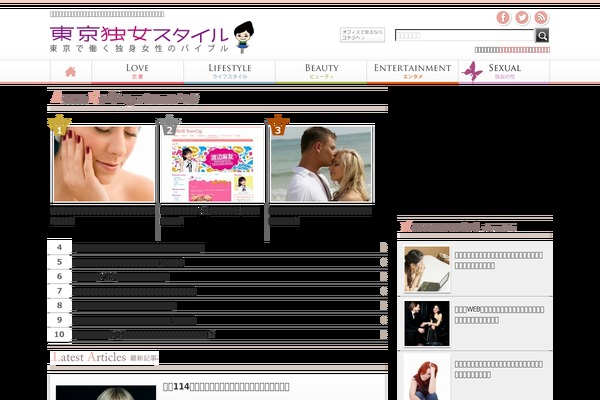Open the rank 8 article title
This screenshot has height=400, width=600.
[x=125, y=305]
